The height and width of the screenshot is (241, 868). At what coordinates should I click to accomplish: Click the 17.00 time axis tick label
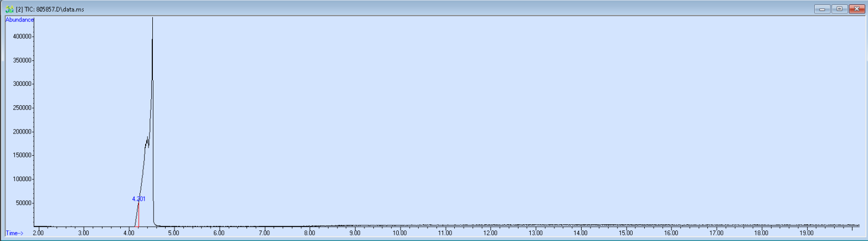click(716, 233)
